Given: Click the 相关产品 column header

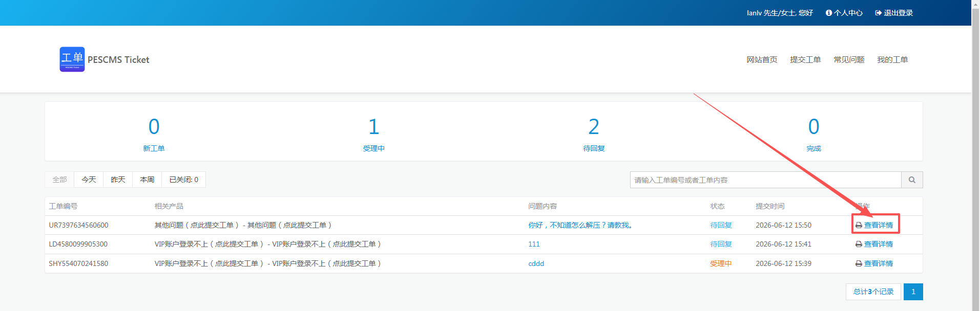Looking at the screenshot, I should tap(169, 206).
